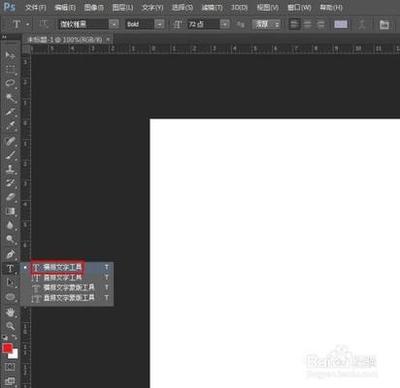Choose 直排文字蒙版工具 Vertical Type Mask Tool

click(x=67, y=298)
